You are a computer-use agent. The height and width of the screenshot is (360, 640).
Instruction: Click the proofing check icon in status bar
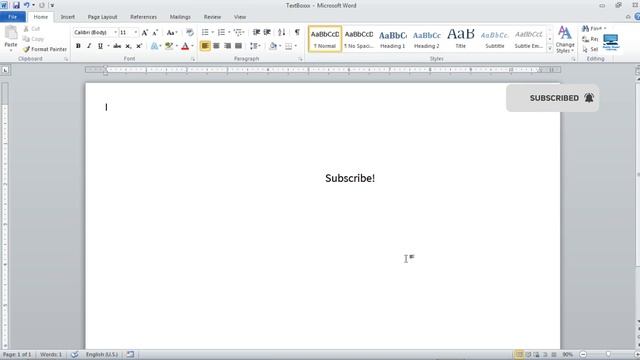click(75, 354)
